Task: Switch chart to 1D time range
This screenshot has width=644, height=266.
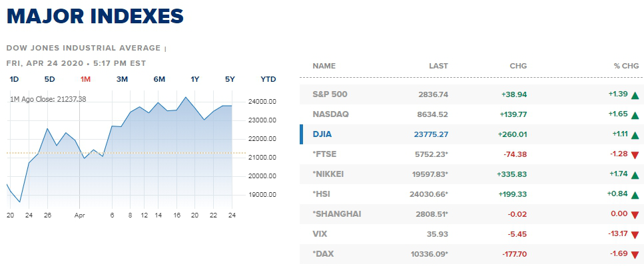Action: pyautogui.click(x=14, y=79)
